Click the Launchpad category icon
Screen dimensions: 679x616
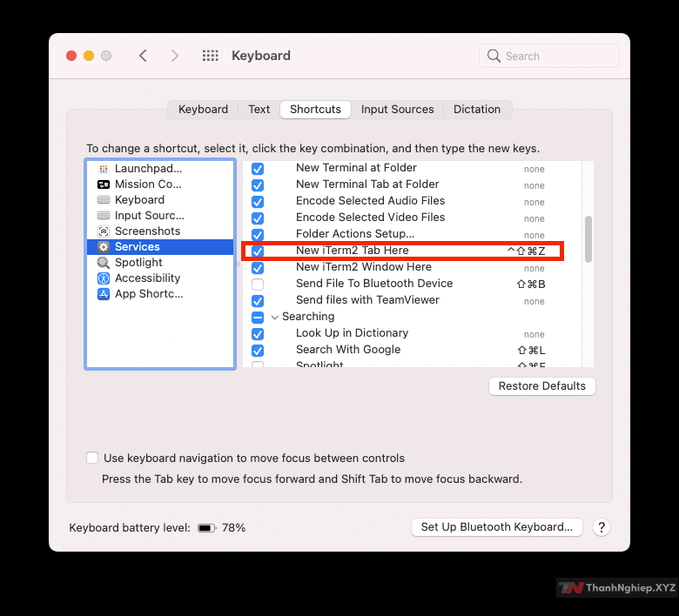pyautogui.click(x=103, y=169)
